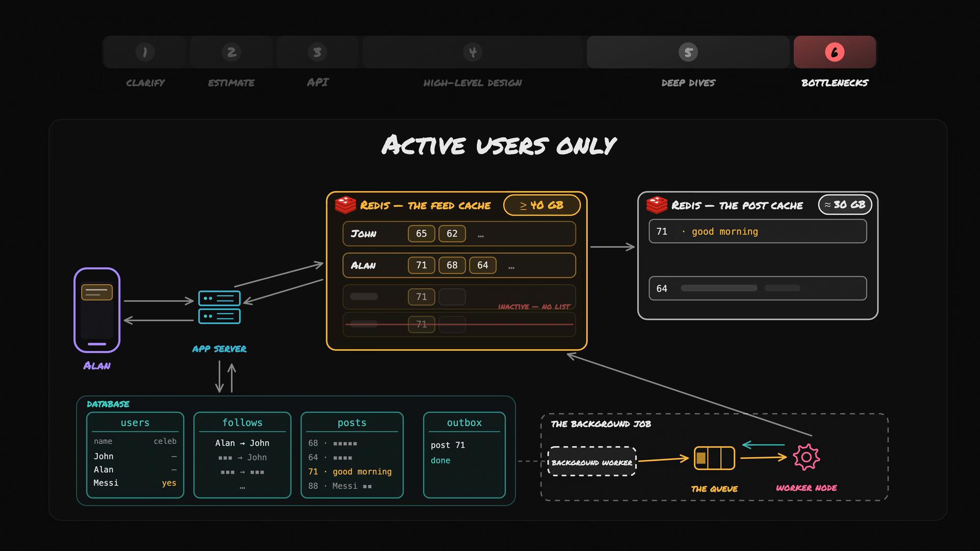Click the Redis logo in post cache

coord(657,205)
